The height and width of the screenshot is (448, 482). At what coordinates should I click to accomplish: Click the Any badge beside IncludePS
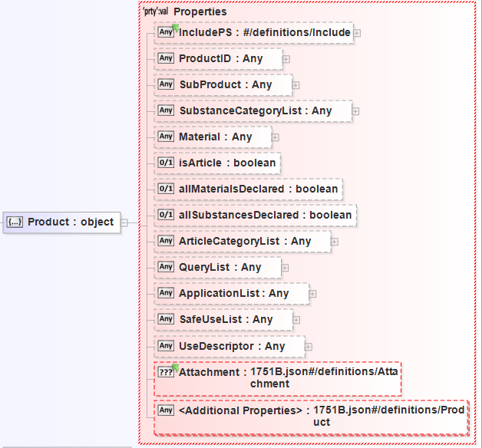[166, 32]
